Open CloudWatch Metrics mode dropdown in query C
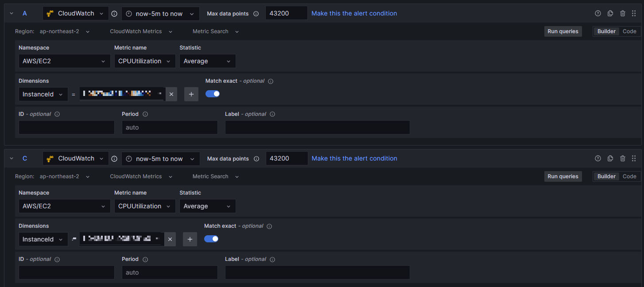This screenshot has height=287, width=644. (x=141, y=176)
